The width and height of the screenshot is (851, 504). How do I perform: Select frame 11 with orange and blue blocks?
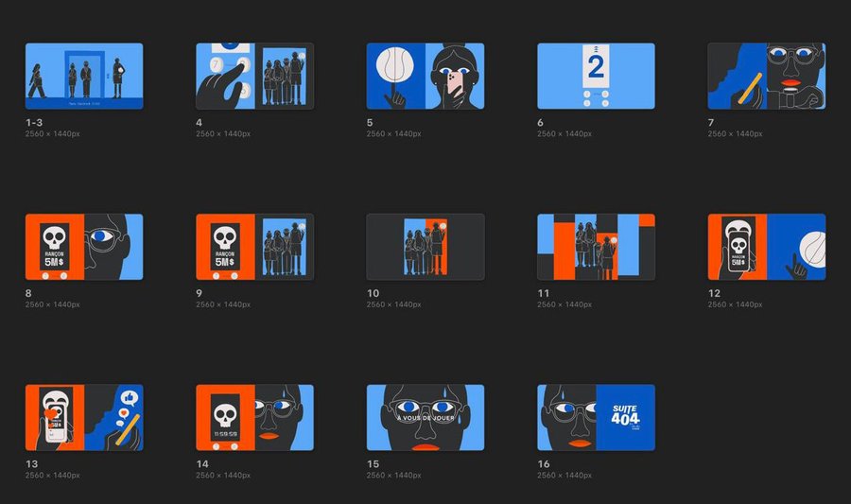596,247
